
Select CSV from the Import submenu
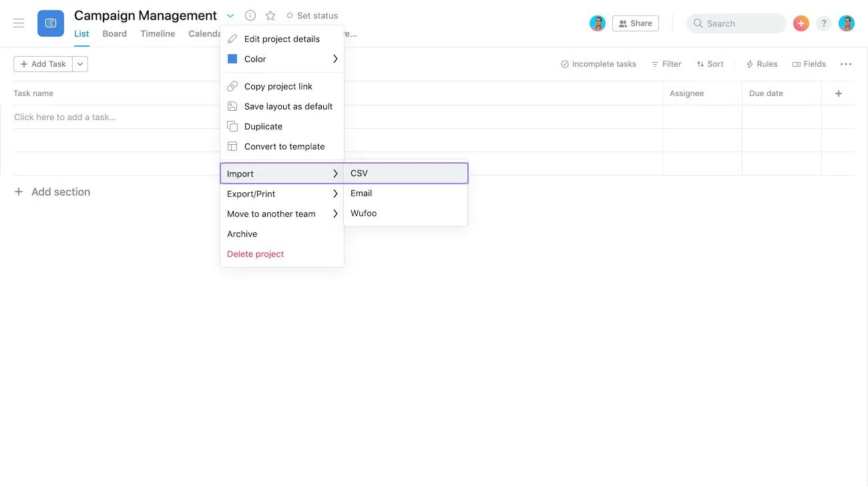pyautogui.click(x=359, y=173)
